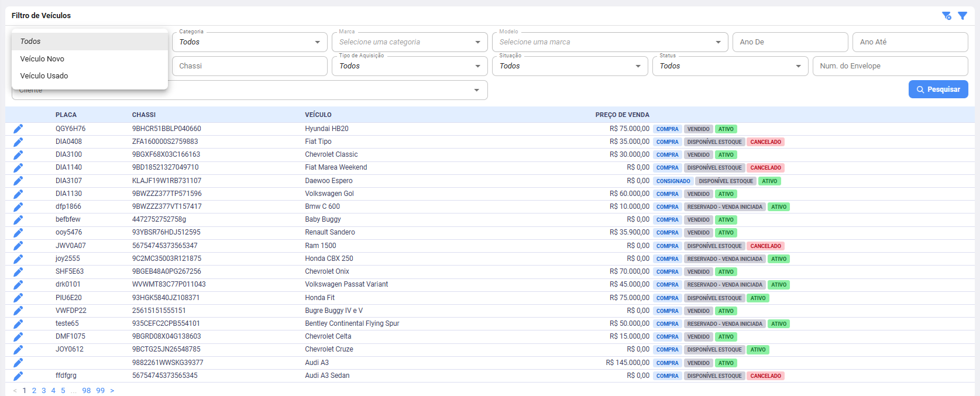Click the CONSIGNADO tag on Daewoo Espero
The width and height of the screenshot is (980, 396).
point(673,181)
